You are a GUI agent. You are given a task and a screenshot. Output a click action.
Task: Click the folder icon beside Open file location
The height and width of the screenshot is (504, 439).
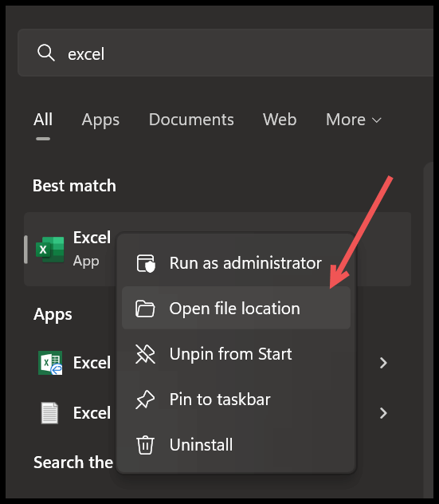click(x=145, y=309)
